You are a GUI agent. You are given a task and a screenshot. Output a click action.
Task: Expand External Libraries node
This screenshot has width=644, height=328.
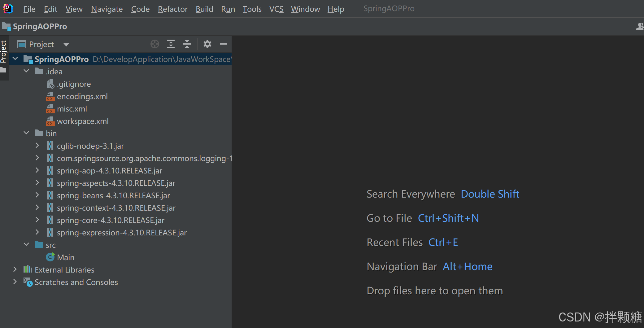click(15, 269)
